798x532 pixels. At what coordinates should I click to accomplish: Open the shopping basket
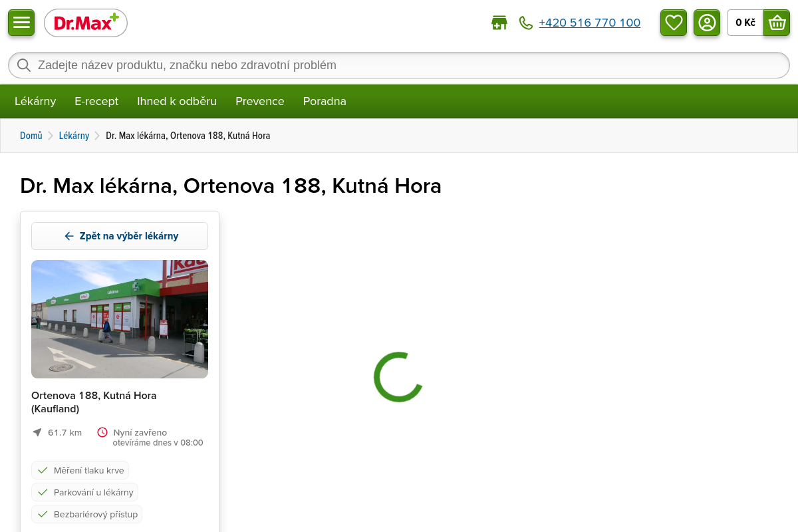click(x=776, y=23)
